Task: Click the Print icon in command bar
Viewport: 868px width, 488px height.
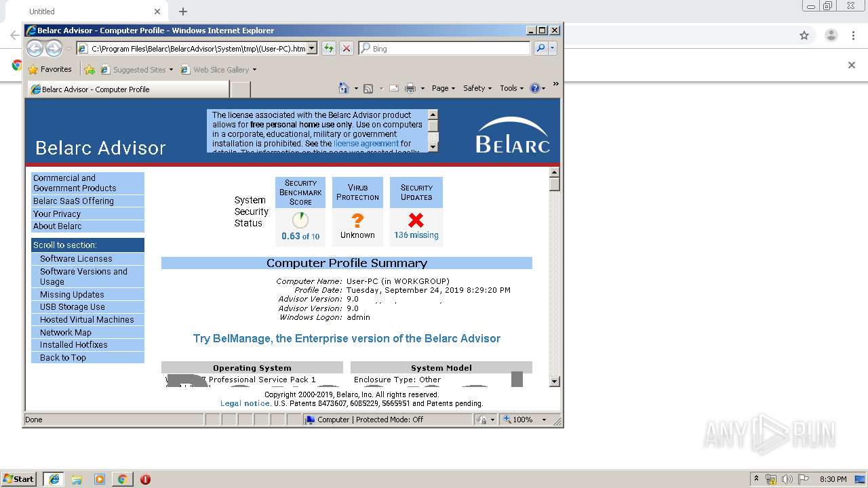Action: (410, 88)
